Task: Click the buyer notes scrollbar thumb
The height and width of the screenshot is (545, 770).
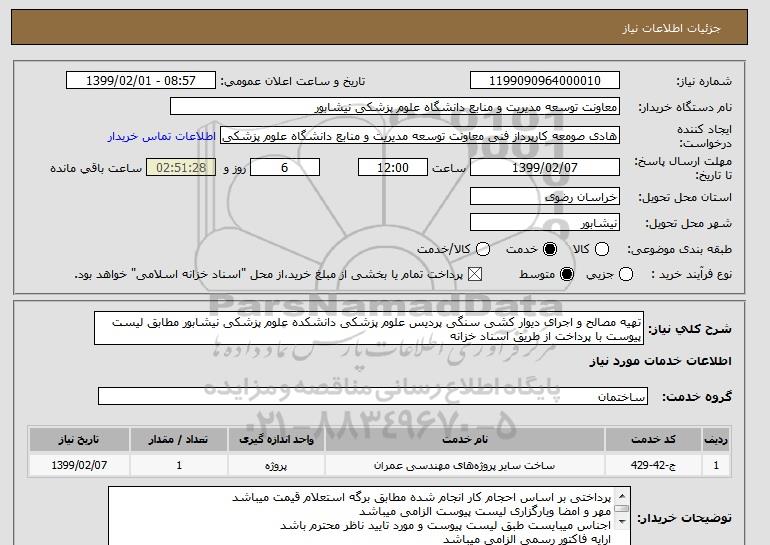Action: (622, 509)
